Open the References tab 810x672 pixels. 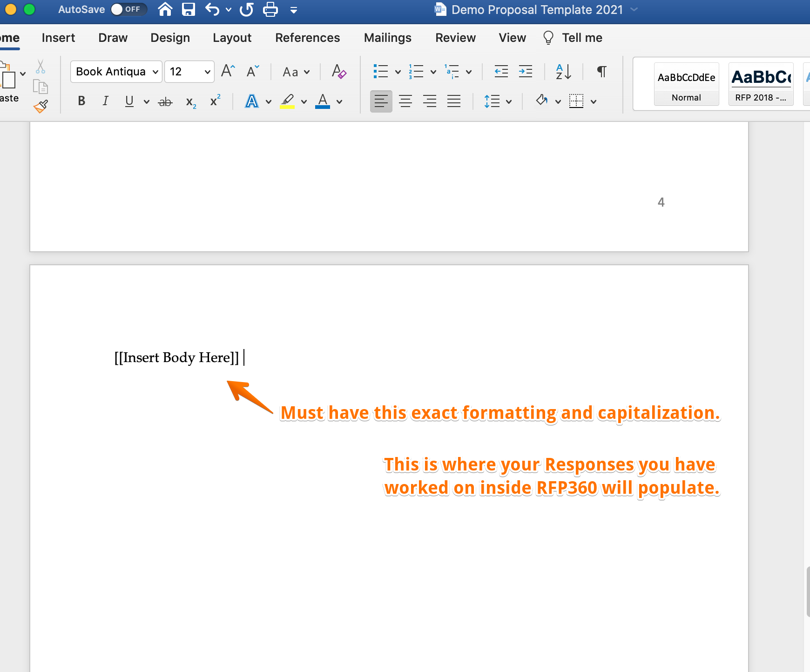click(x=307, y=38)
